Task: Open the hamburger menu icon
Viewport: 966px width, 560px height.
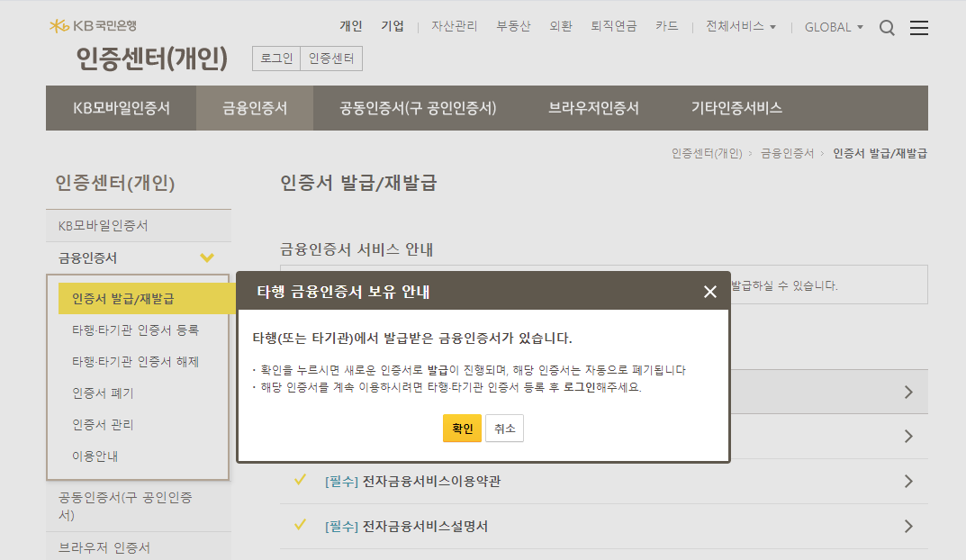Action: pyautogui.click(x=918, y=28)
